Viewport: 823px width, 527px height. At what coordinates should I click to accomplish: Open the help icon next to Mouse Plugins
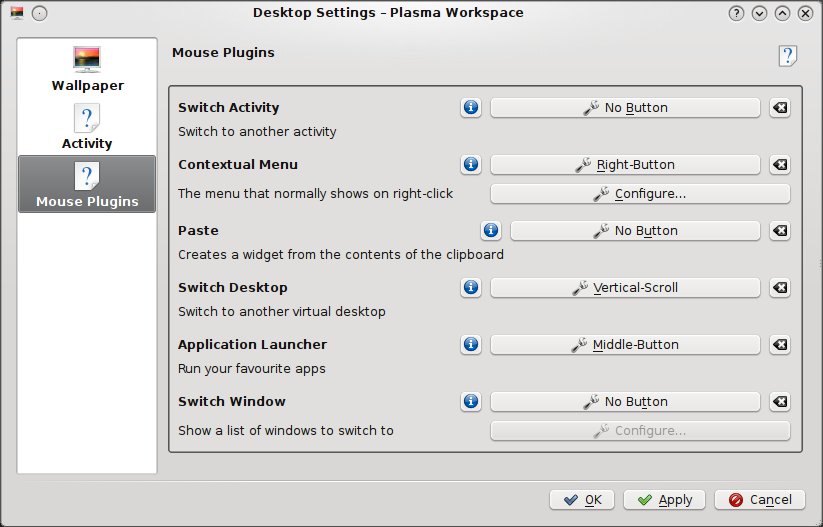pos(787,56)
